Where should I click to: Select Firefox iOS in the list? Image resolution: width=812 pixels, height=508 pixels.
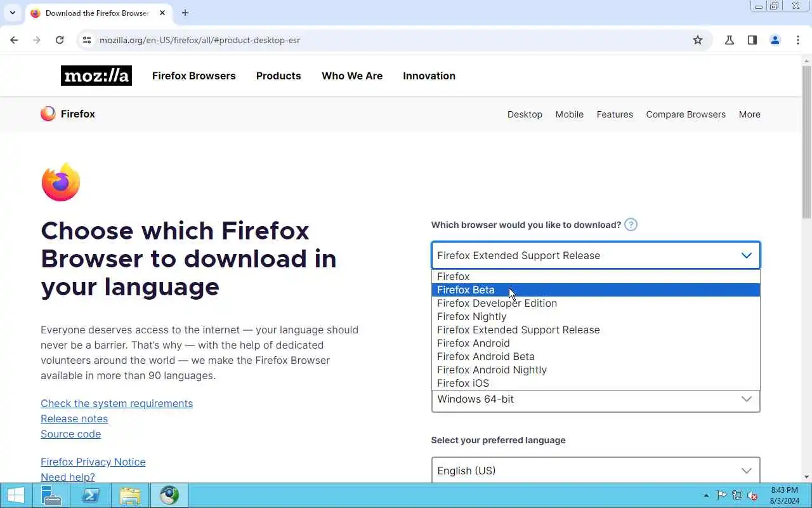tap(596, 383)
